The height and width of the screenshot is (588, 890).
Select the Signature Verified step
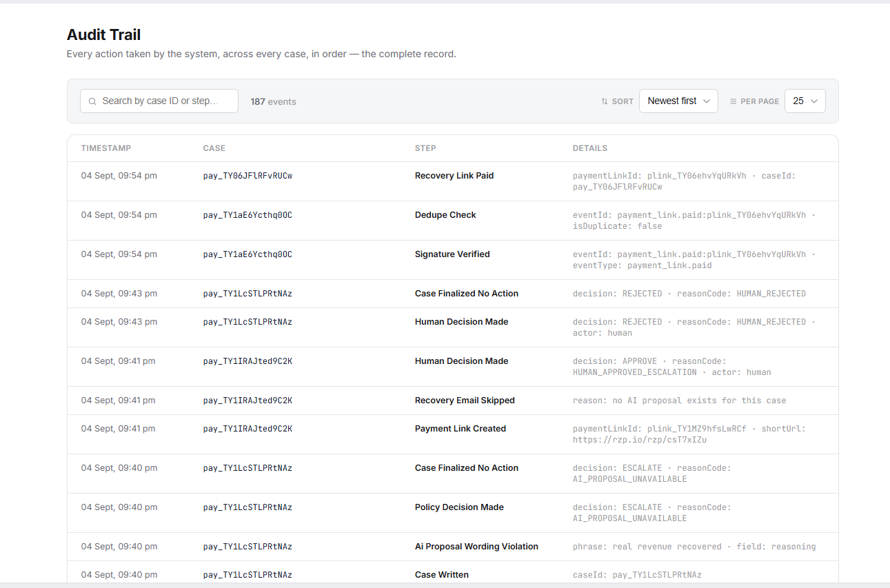[x=452, y=254]
